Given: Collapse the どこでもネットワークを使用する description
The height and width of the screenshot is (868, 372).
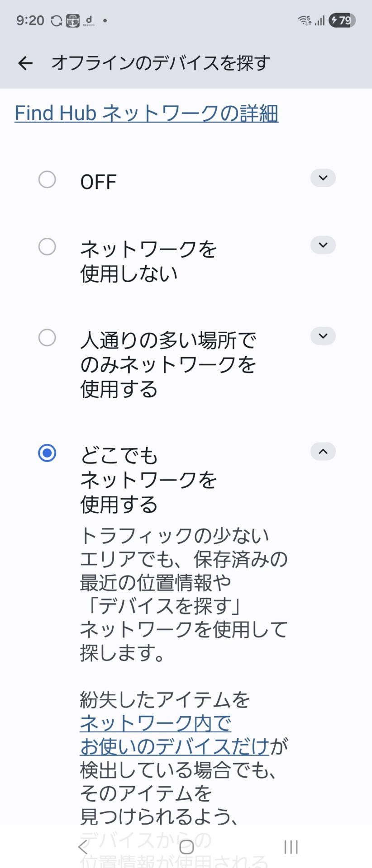Looking at the screenshot, I should pos(323,452).
